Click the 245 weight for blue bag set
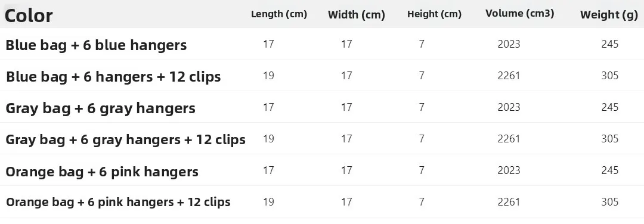Viewport: 644px width, 224px height. pos(609,44)
